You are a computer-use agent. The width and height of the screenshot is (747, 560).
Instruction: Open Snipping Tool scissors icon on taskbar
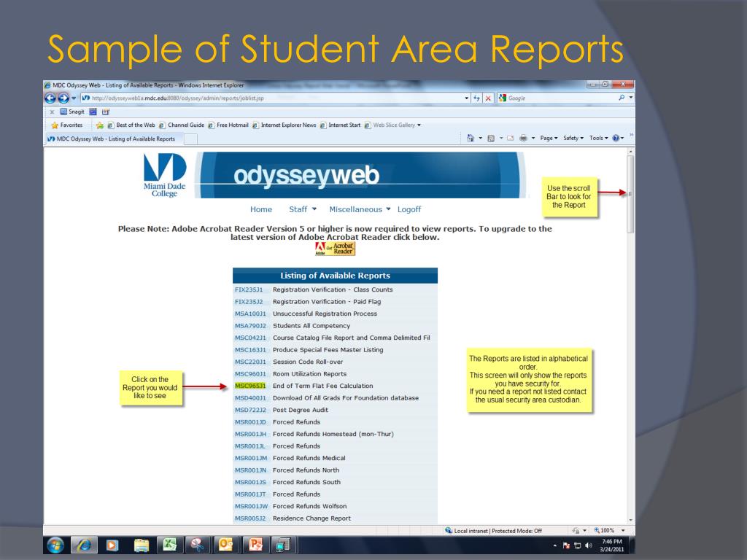coord(198,545)
